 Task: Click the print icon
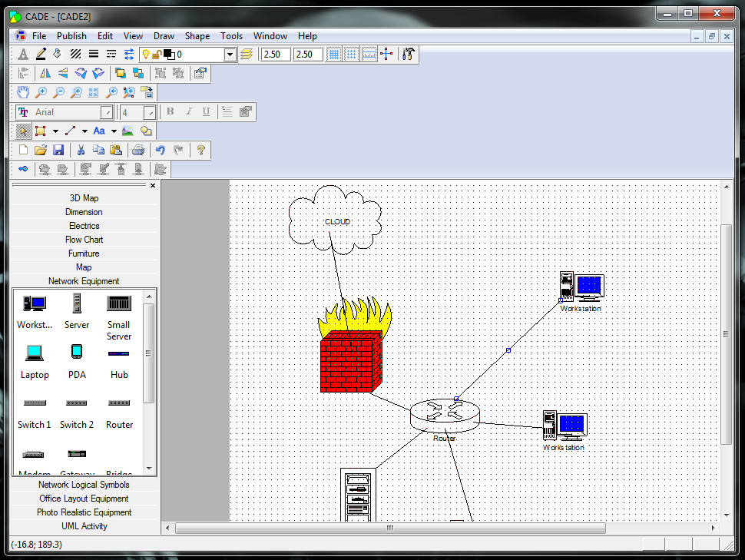[138, 151]
